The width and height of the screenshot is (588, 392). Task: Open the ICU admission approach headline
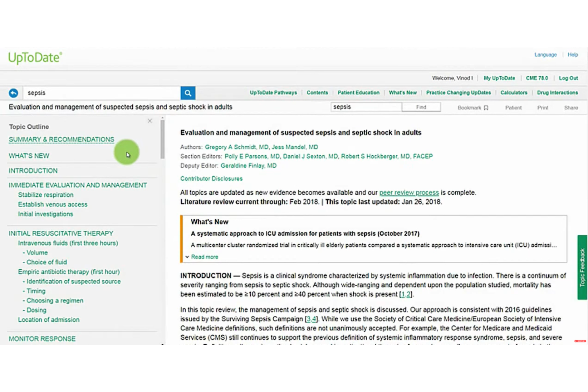click(305, 234)
